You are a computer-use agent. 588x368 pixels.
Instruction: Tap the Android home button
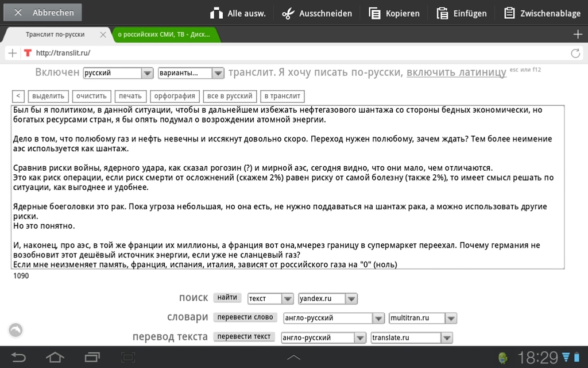coord(55,357)
